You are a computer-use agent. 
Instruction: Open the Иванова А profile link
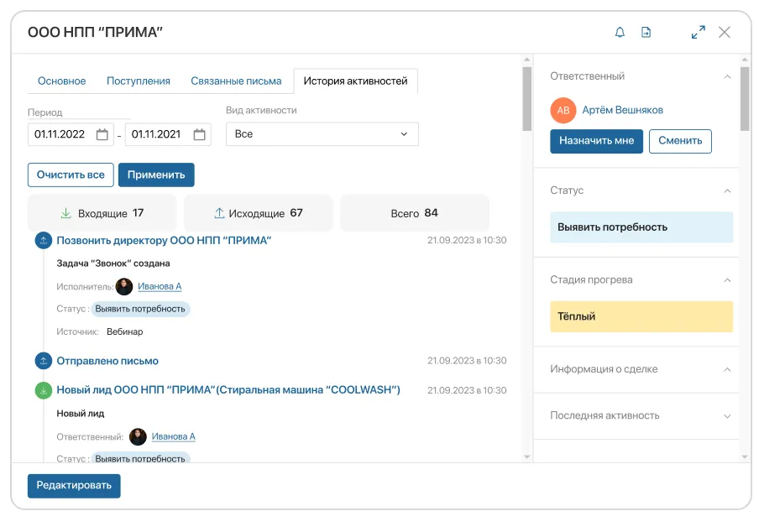pyautogui.click(x=161, y=286)
